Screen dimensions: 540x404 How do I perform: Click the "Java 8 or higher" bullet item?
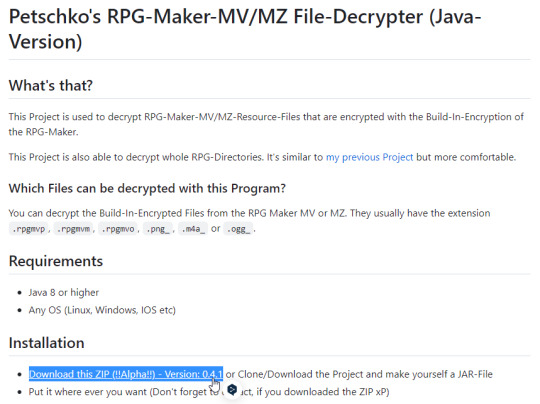click(x=63, y=292)
